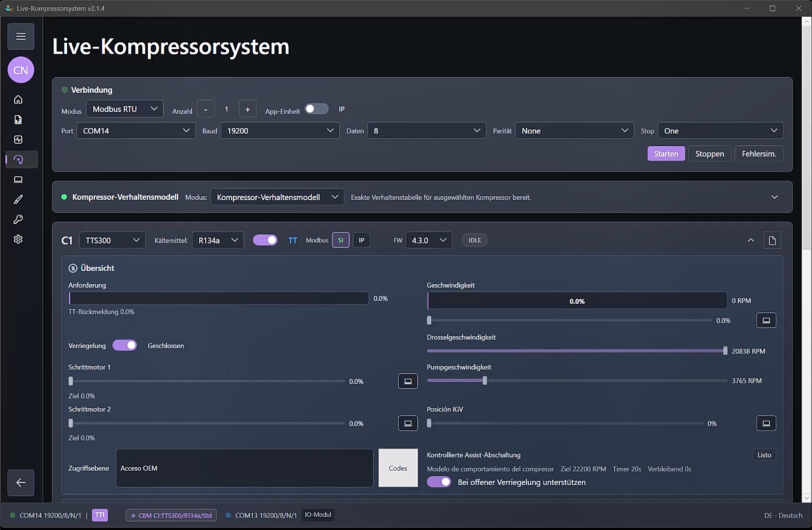Click the IO-Modul status label
This screenshot has height=530, width=812.
318,515
